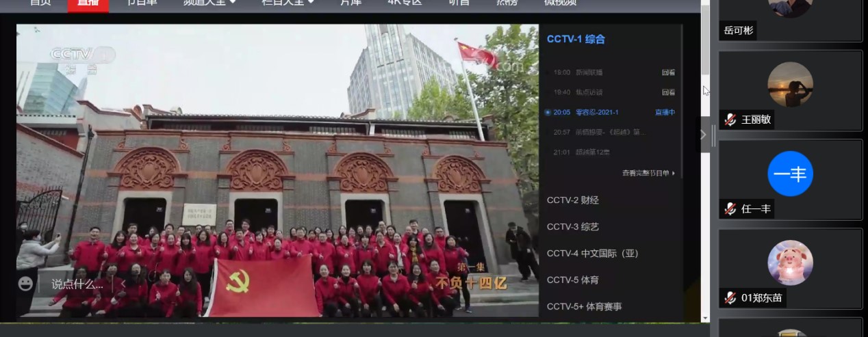868x337 pixels.
Task: Click the pink pig avatar of 01郑东苗
Action: pyautogui.click(x=790, y=262)
